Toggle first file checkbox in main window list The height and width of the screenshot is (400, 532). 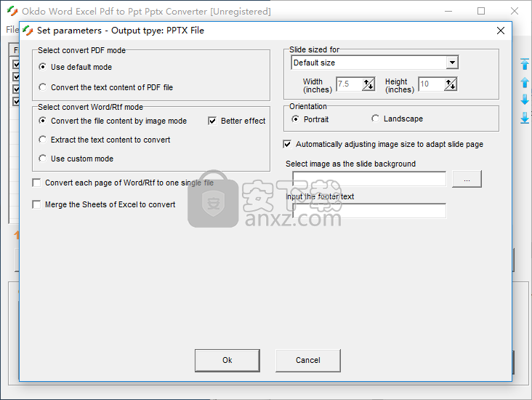coord(16,64)
